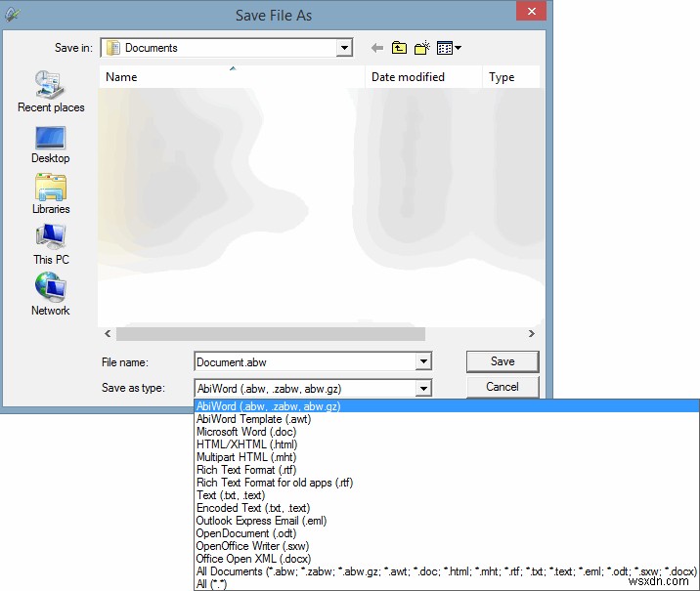The image size is (700, 591).
Task: Choose OpenOffice Writer (.sxw) format
Action: [447, 546]
